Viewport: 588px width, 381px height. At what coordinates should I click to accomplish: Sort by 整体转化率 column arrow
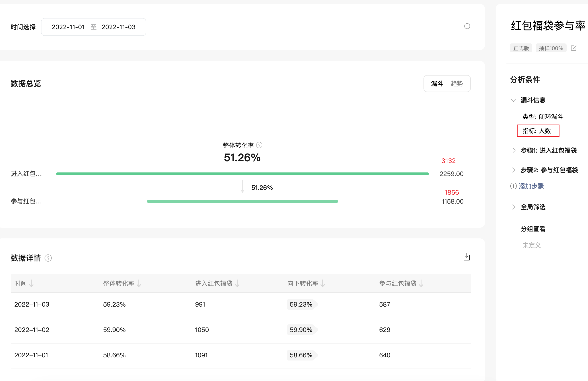pyautogui.click(x=139, y=283)
